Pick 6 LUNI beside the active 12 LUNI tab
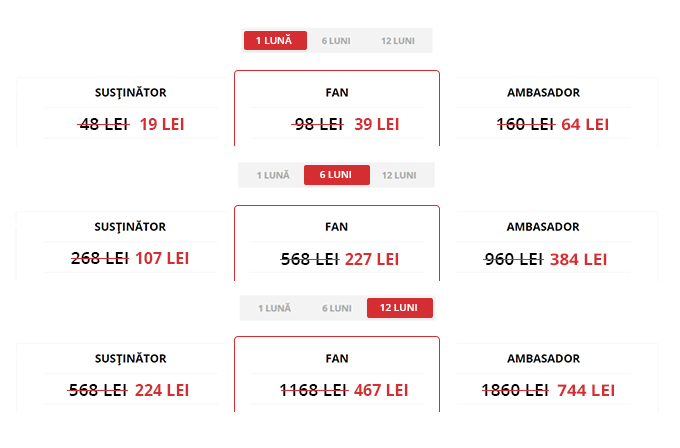The image size is (680, 448). click(336, 308)
